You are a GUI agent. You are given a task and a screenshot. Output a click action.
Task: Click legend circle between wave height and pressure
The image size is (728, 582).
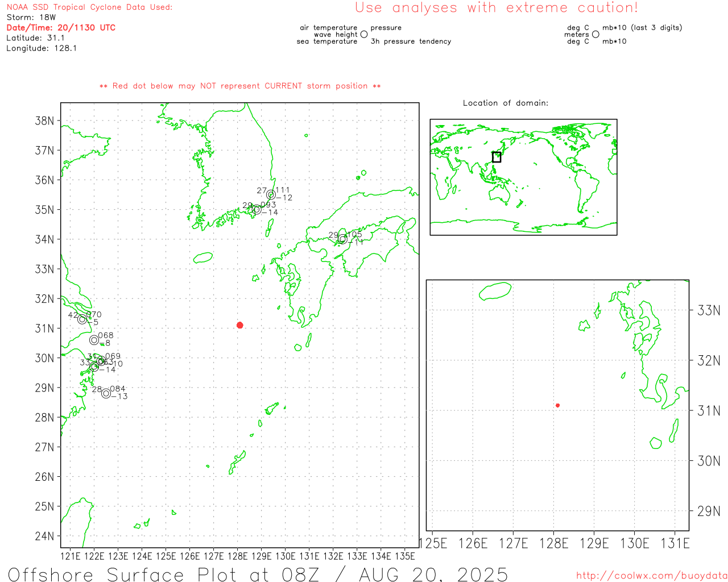(364, 34)
